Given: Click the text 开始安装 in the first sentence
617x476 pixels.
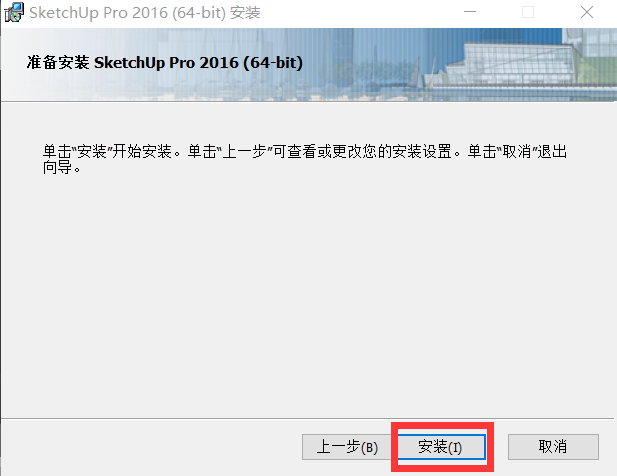Looking at the screenshot, I should (142, 151).
